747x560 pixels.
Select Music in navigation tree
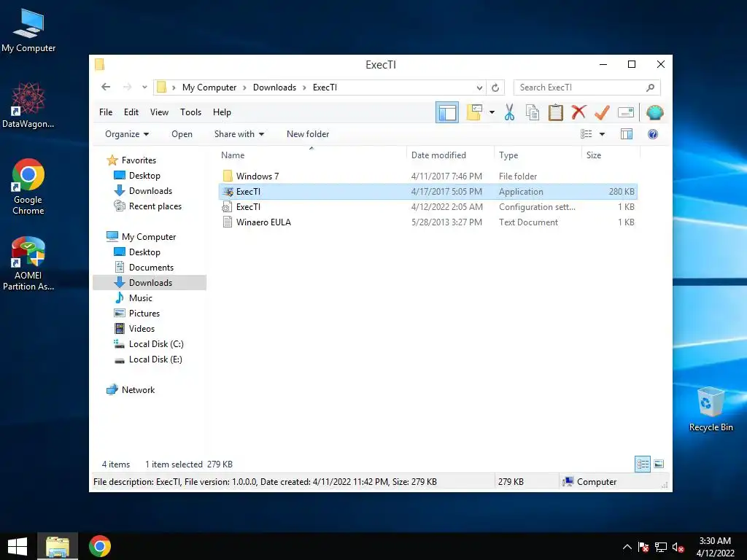pyautogui.click(x=141, y=298)
